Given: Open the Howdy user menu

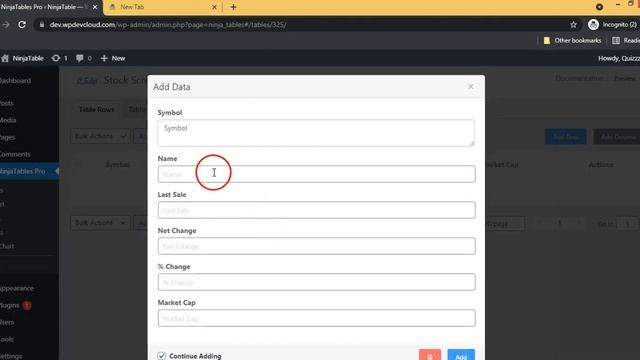Looking at the screenshot, I should pos(619,58).
